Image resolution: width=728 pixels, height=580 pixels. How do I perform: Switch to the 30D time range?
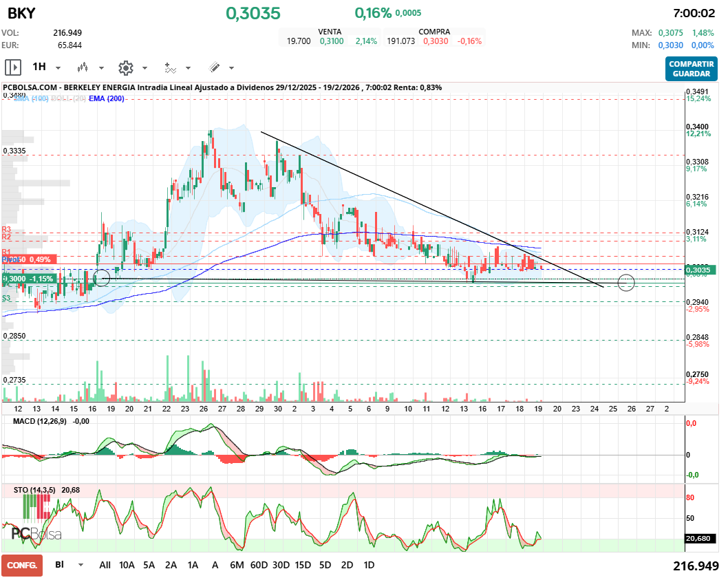pos(281,565)
